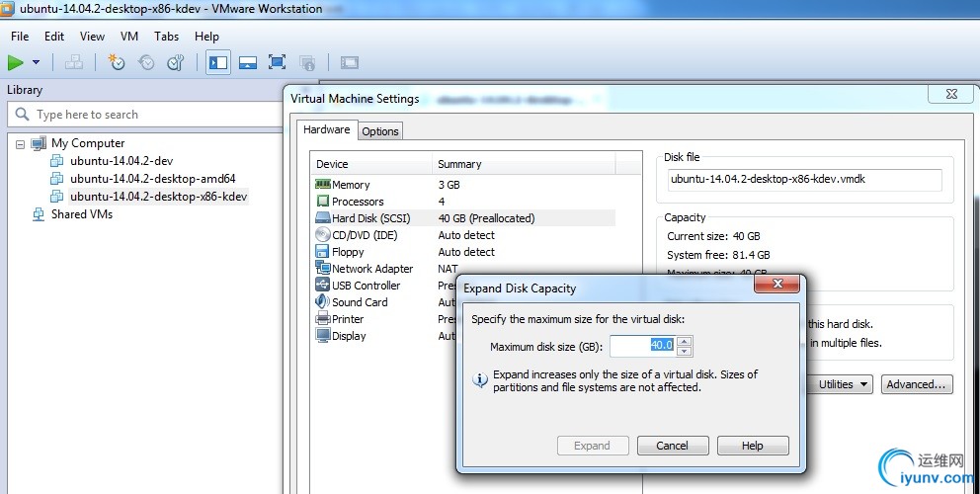980x494 pixels.
Task: Click the library search field
Action: (145, 115)
